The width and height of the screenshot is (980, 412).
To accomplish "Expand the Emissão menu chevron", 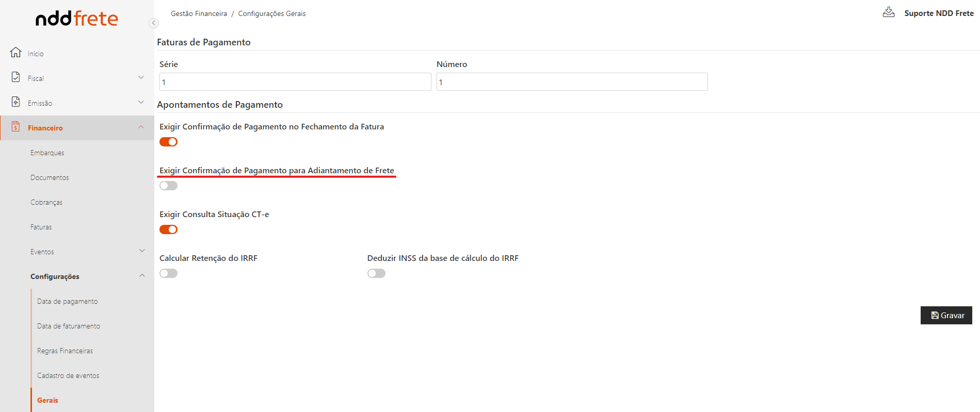I will (141, 102).
